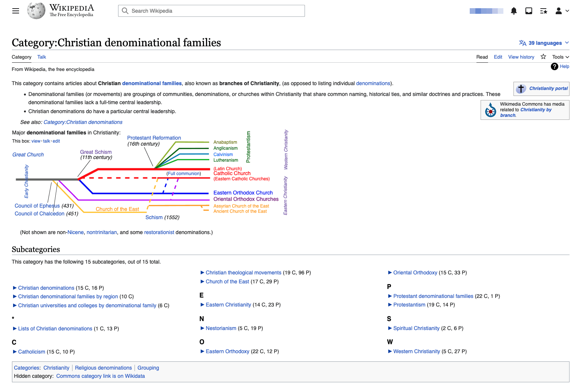This screenshot has height=392, width=577.
Task: Open the Council of Chalcedon link
Action: [x=39, y=214]
